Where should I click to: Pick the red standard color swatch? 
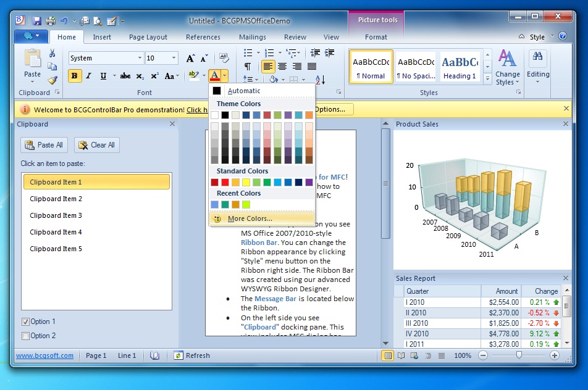click(x=225, y=182)
